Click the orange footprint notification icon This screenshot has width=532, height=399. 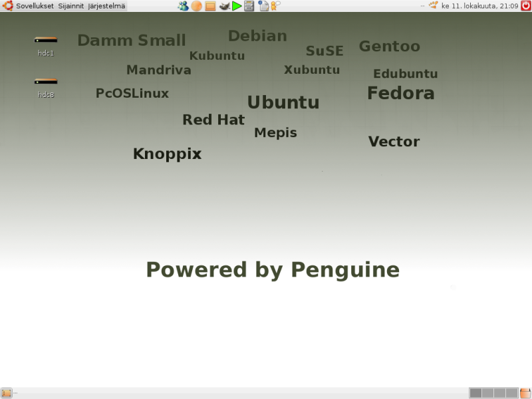click(x=434, y=5)
